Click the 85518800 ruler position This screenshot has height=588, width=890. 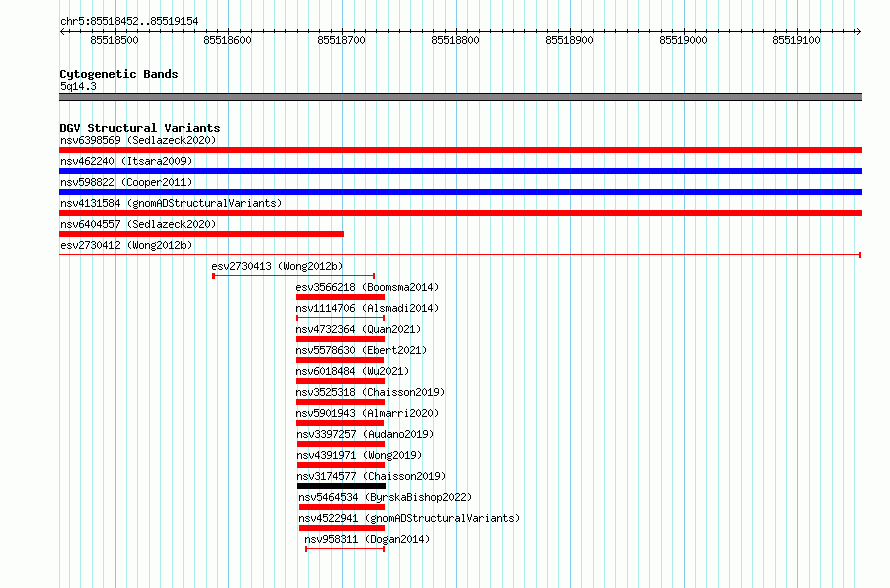point(455,40)
